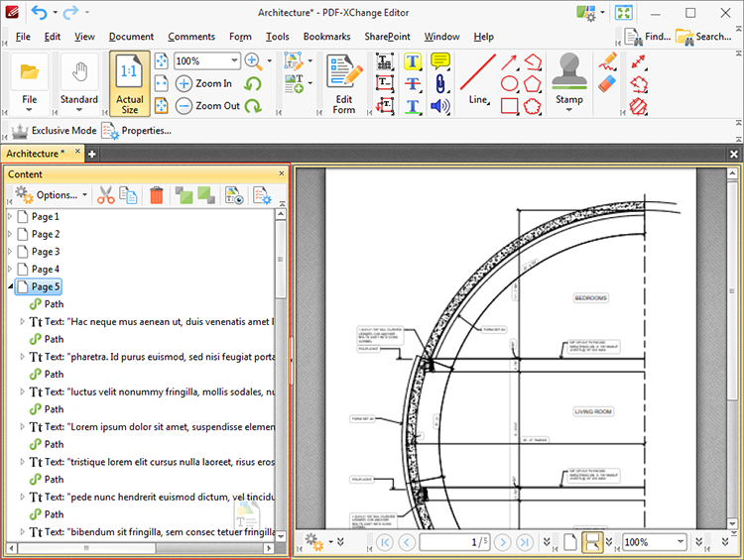Image resolution: width=744 pixels, height=560 pixels.
Task: Open the Stamp tool
Action: 569,83
